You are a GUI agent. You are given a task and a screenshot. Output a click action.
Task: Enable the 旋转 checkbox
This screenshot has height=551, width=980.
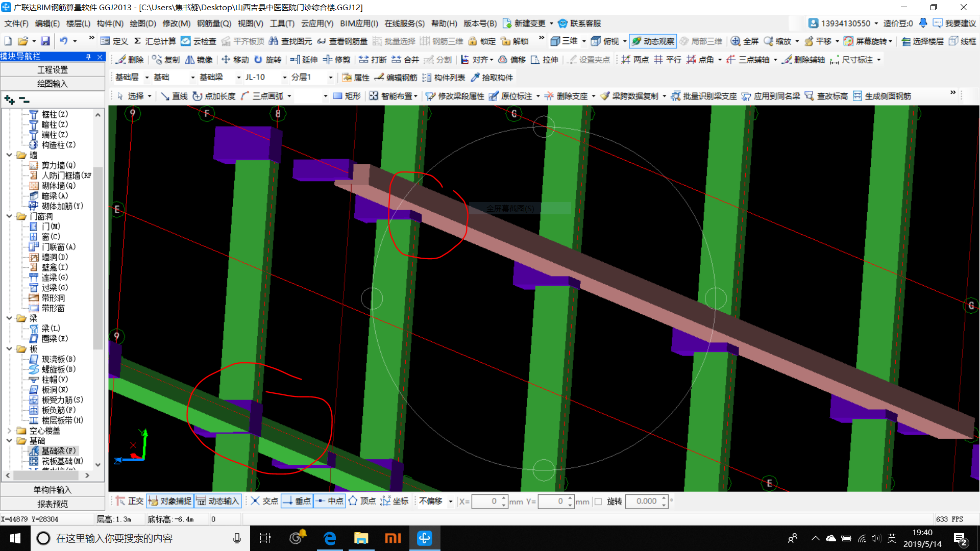click(x=598, y=502)
